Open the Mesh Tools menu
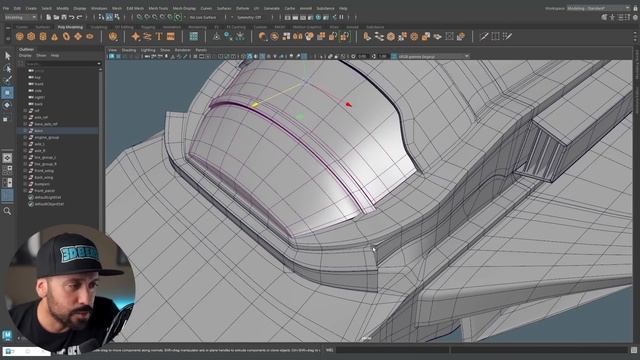 tap(158, 8)
